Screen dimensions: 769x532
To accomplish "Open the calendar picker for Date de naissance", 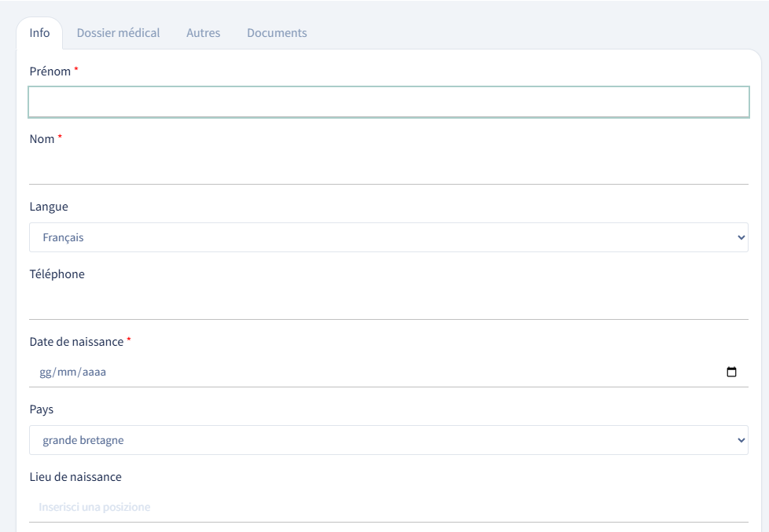I will [731, 372].
